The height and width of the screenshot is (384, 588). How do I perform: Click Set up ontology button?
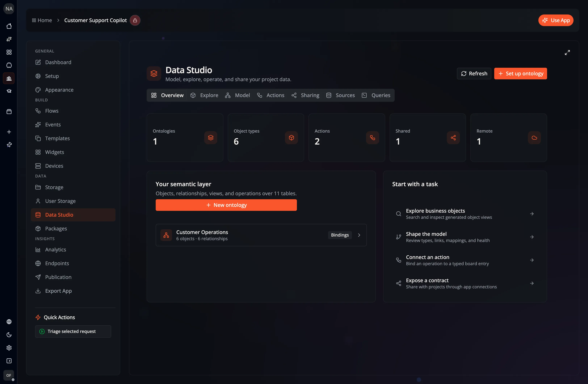pos(520,73)
